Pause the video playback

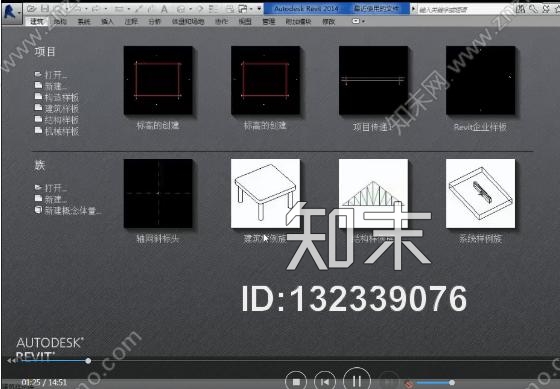pos(356,380)
